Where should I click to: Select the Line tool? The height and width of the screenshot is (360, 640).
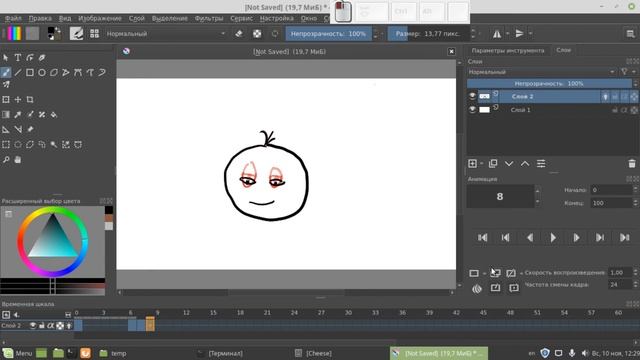pyautogui.click(x=18, y=73)
